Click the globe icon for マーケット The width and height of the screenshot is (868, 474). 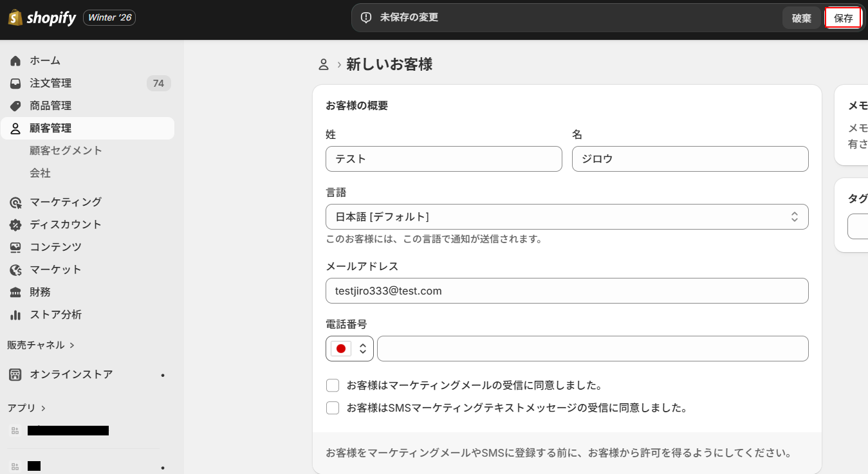[15, 270]
